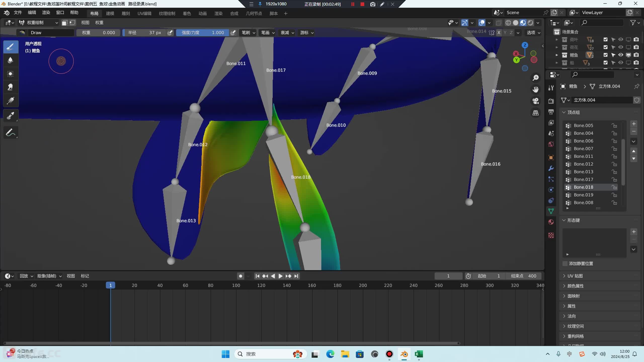Screen dimensions: 644x362
Task: Adjust the 半径 radius slider
Action: click(x=144, y=33)
